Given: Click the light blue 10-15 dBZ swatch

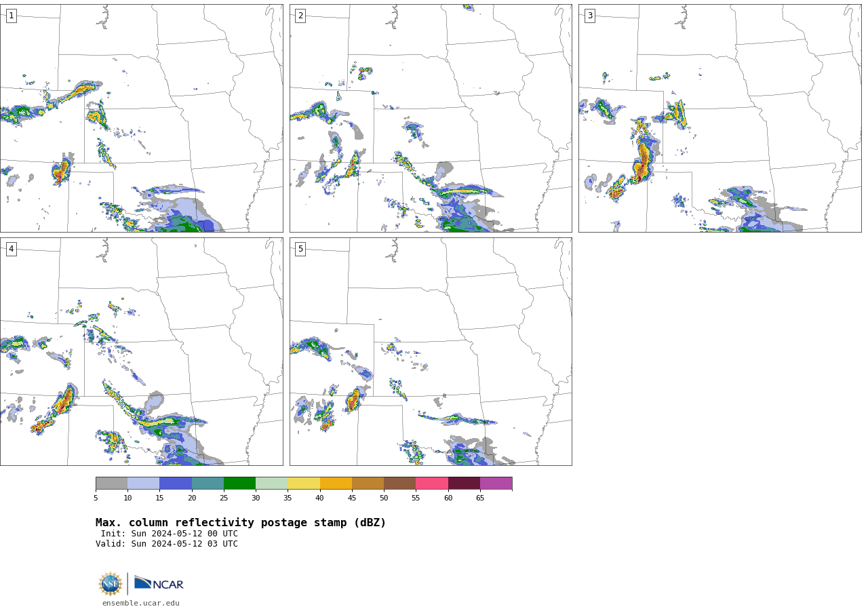Looking at the screenshot, I should (143, 483).
